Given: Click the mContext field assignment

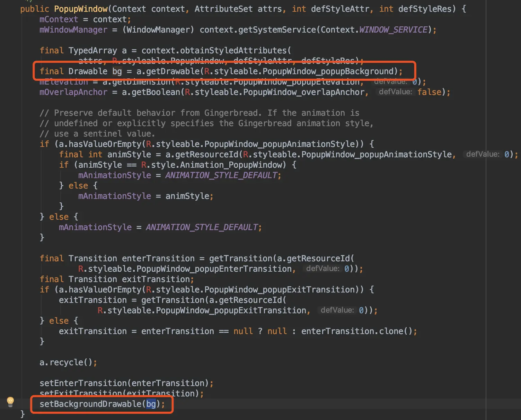Looking at the screenshot, I should pyautogui.click(x=85, y=19).
